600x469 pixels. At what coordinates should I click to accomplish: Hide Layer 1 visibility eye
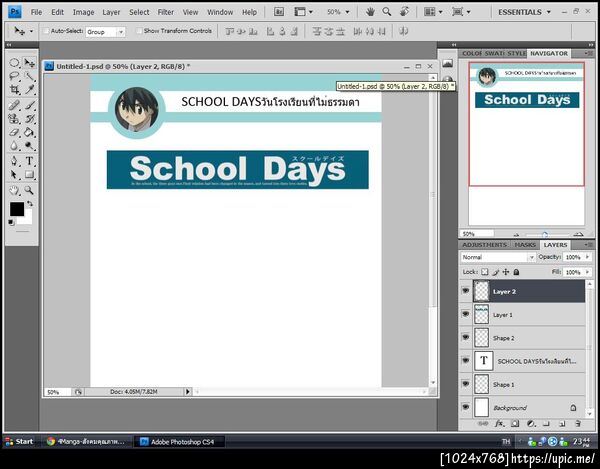pos(465,314)
